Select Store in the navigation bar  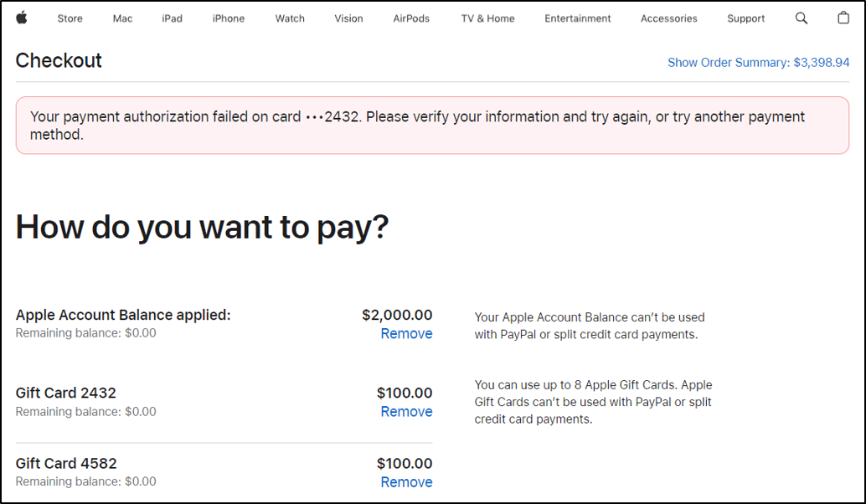[70, 18]
